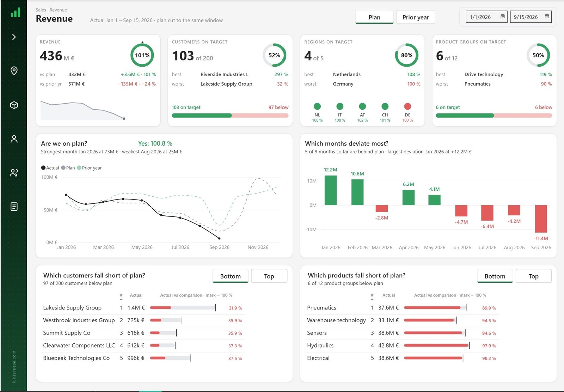Toggle Actual series in chart legend

[x=50, y=168]
